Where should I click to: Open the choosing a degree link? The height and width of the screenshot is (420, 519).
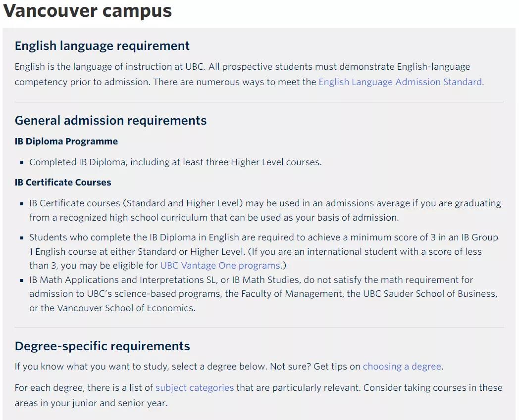tap(402, 367)
